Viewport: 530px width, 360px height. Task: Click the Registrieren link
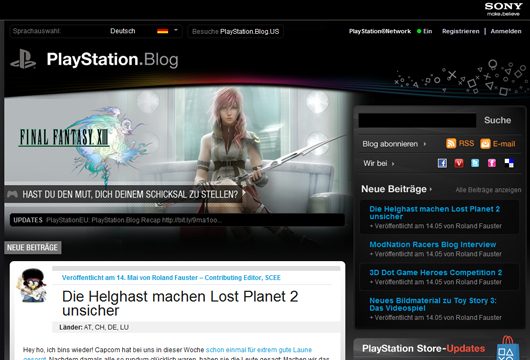click(x=460, y=31)
